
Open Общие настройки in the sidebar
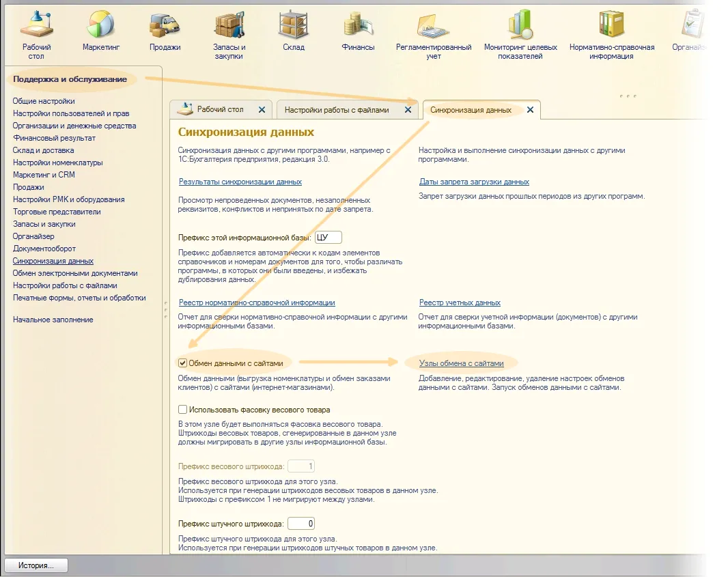pyautogui.click(x=44, y=101)
